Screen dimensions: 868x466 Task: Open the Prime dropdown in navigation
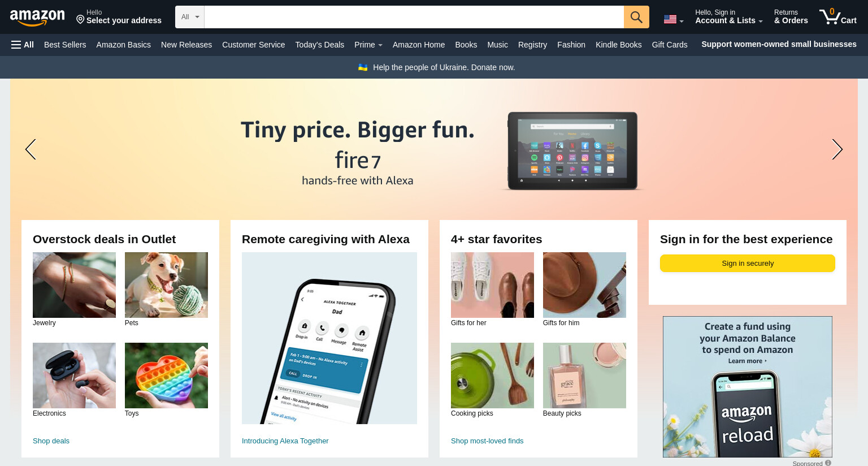[x=368, y=45]
